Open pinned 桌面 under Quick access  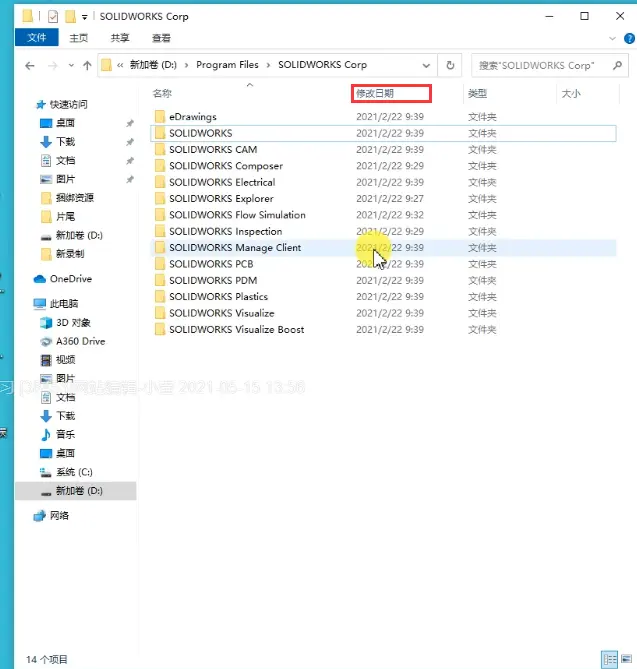[x=65, y=123]
